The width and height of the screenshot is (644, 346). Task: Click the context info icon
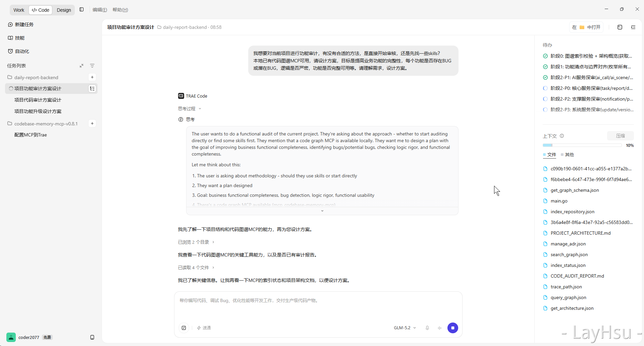pos(562,136)
